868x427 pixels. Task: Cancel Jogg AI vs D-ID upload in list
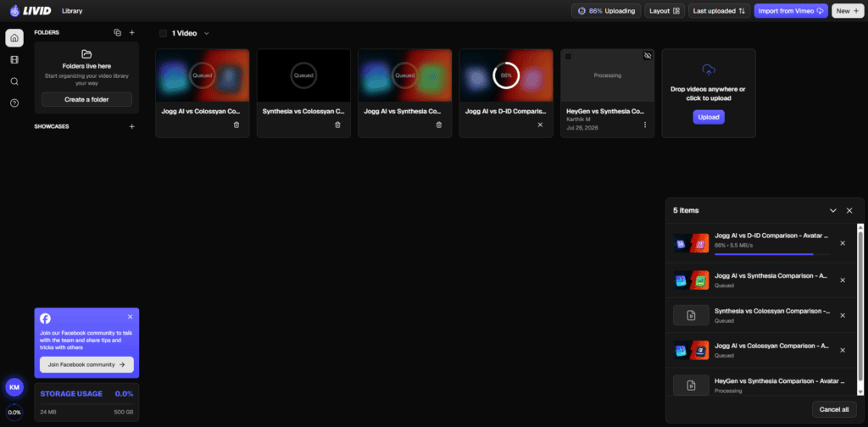[x=843, y=243]
